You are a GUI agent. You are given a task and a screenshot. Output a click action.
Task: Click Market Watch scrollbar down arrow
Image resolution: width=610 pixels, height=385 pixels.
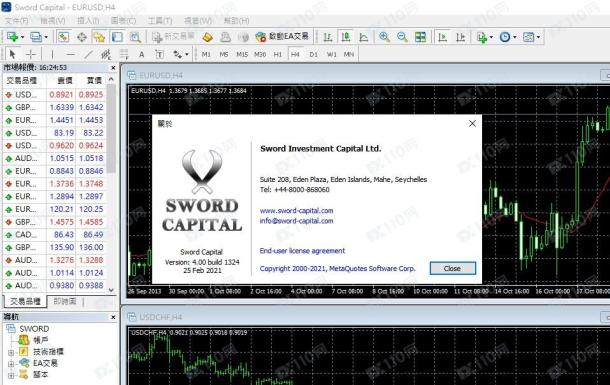click(x=111, y=289)
